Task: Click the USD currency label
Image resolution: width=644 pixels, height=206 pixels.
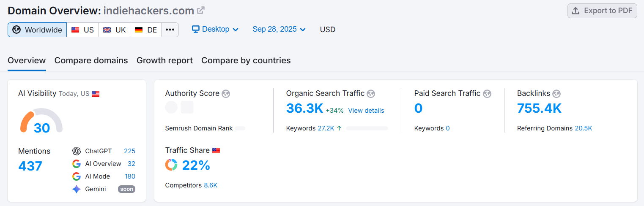Action: point(328,30)
